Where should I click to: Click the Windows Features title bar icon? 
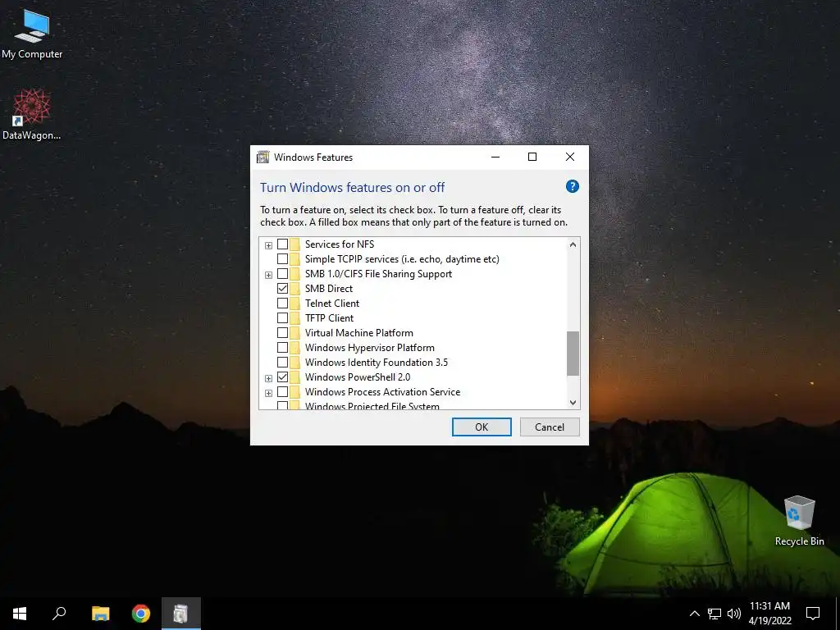(x=263, y=157)
